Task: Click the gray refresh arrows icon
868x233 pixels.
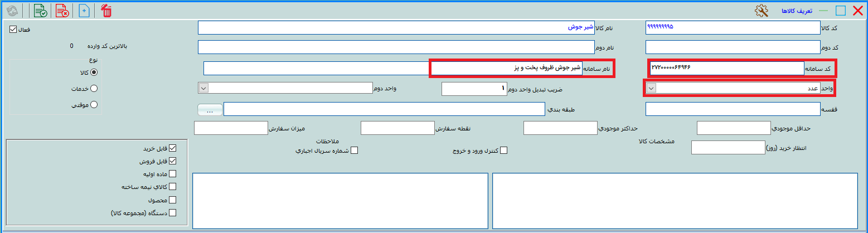Action: tap(11, 11)
